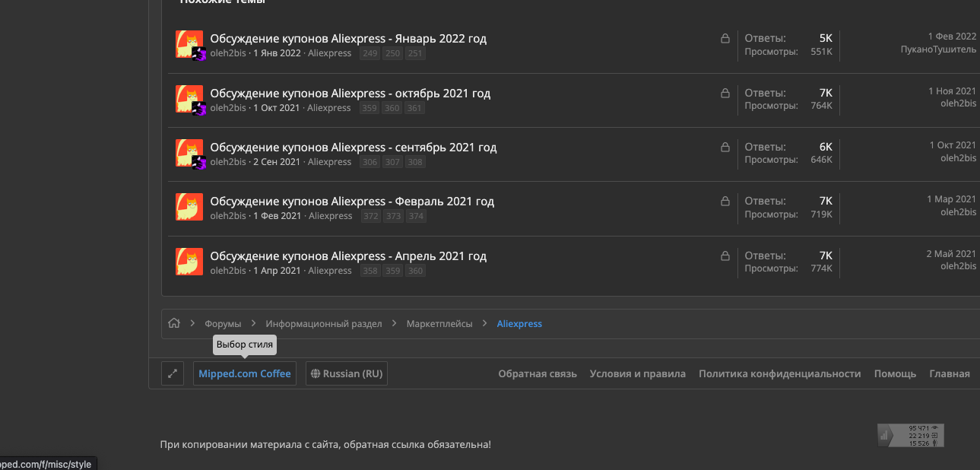
Task: Click lock icon on Февраль 2021 thread
Action: pyautogui.click(x=725, y=202)
